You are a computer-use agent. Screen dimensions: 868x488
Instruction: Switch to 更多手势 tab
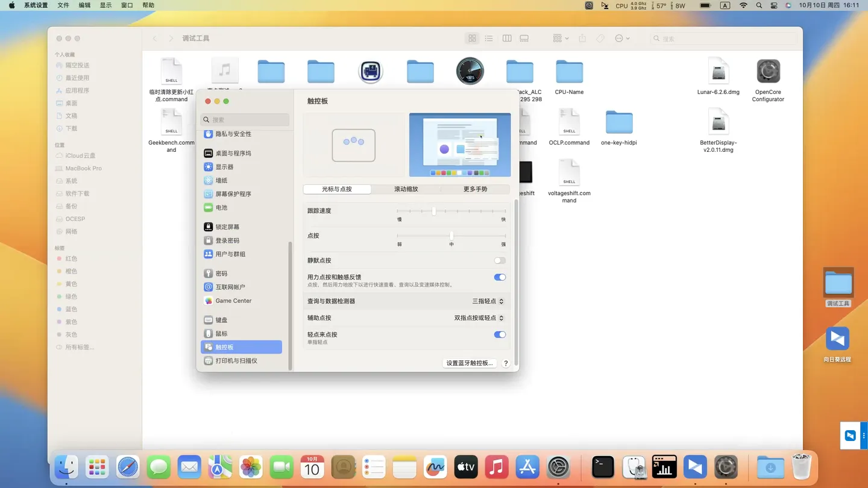(x=475, y=189)
